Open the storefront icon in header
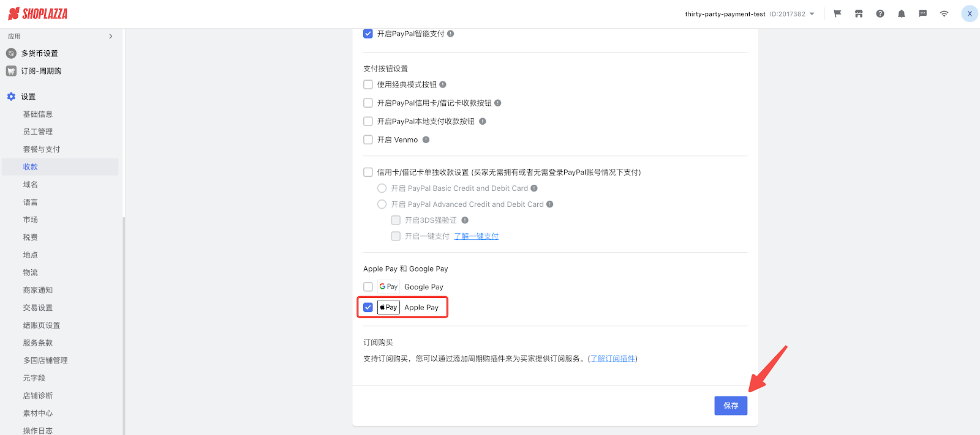 tap(859, 13)
